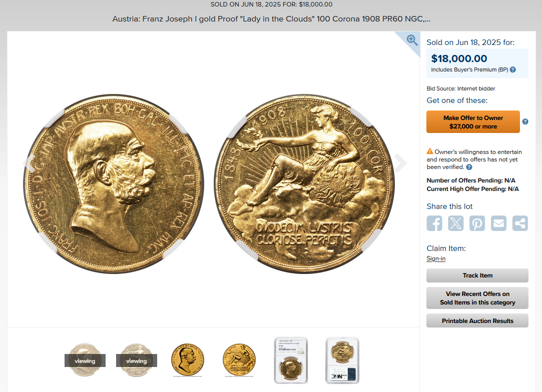Open help icon after 'been verified'
This screenshot has width=542, height=392.
(x=469, y=167)
